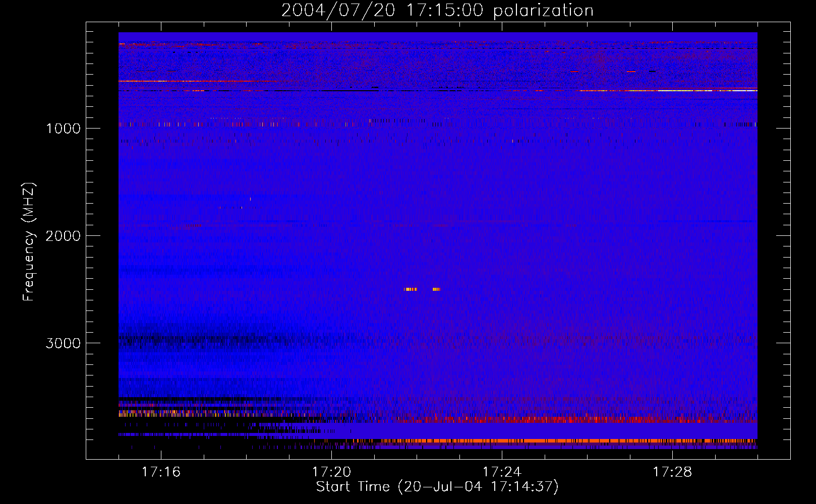
Task: Click the 'Frequency (MHZ)' axis label
Action: 29,242
